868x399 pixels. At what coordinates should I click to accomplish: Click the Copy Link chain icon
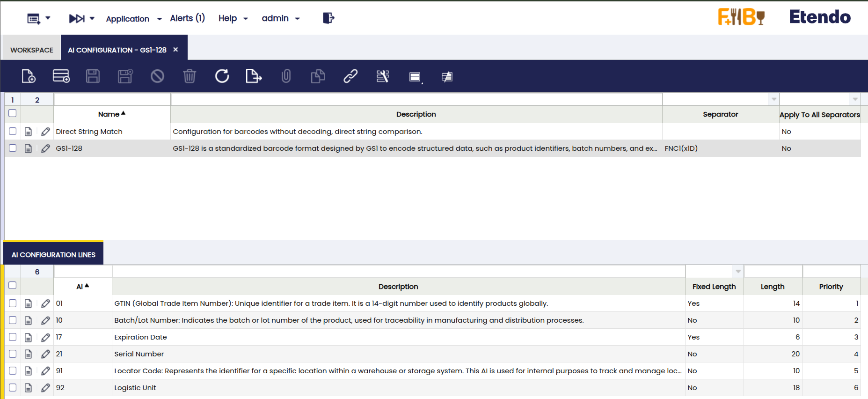350,76
